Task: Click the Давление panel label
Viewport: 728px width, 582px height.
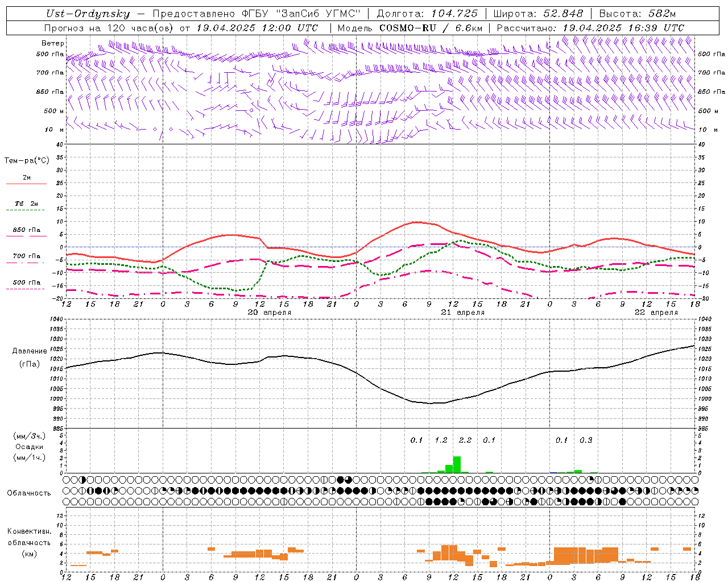Action: [30, 351]
